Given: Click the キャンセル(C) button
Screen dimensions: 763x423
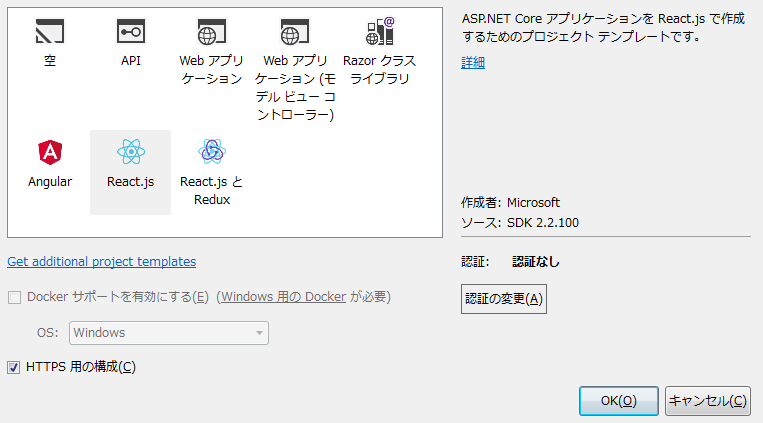Looking at the screenshot, I should coord(708,401).
